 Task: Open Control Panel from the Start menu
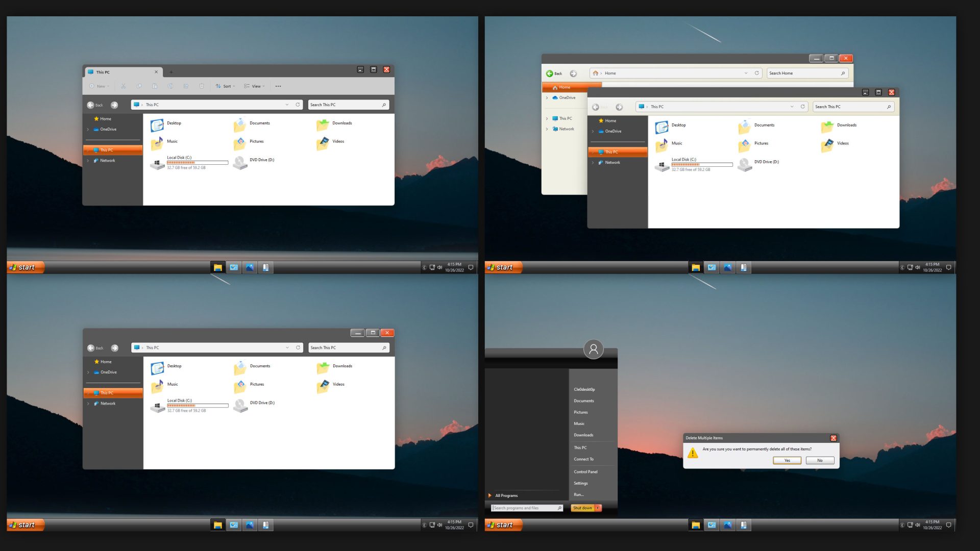[584, 471]
